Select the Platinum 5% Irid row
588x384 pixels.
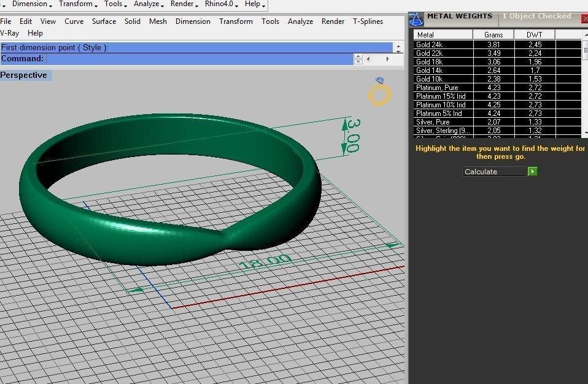498,113
